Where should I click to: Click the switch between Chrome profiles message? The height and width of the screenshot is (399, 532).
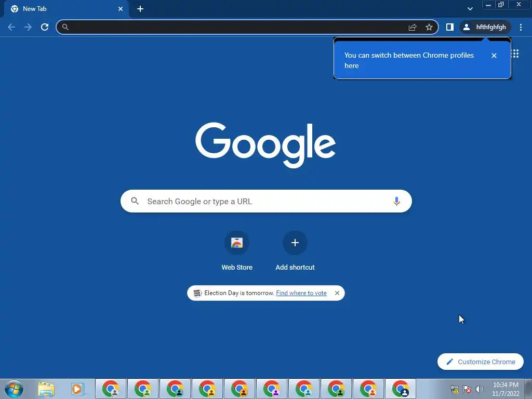[x=409, y=60]
